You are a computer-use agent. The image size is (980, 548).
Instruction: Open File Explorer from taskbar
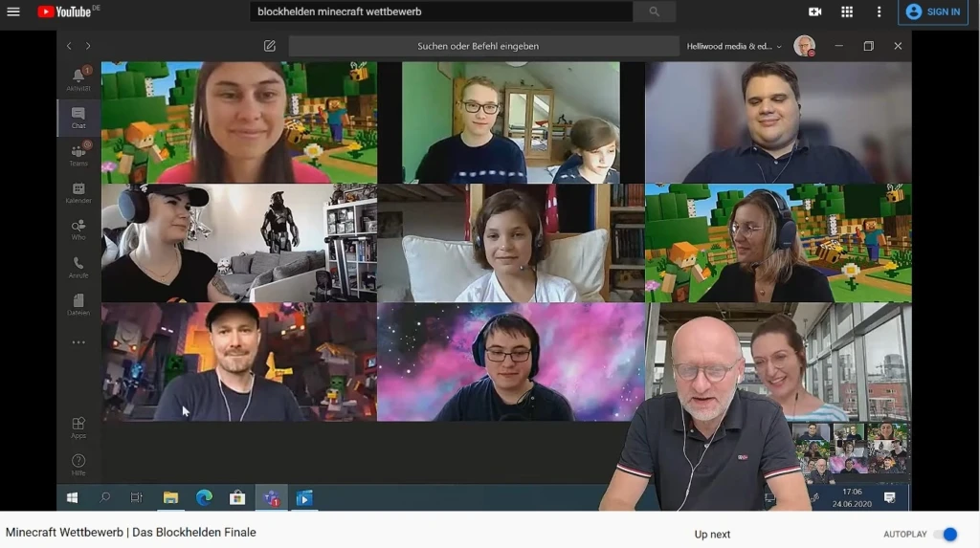tap(170, 497)
